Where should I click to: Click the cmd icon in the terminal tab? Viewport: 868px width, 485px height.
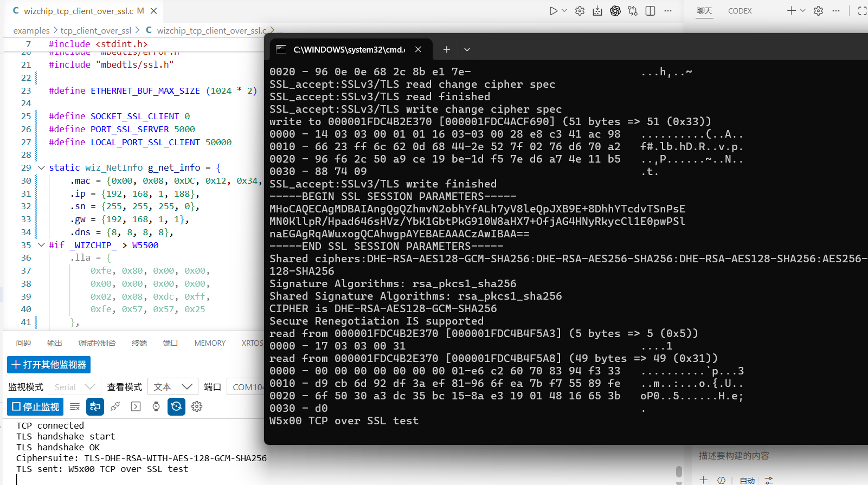pos(281,49)
